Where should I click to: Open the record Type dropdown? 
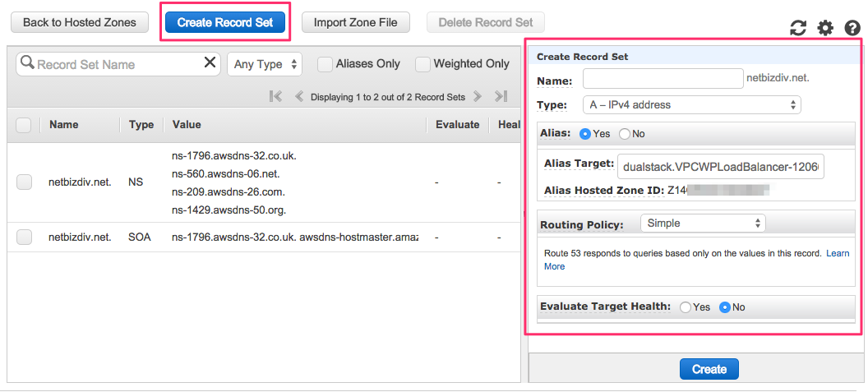pyautogui.click(x=691, y=105)
